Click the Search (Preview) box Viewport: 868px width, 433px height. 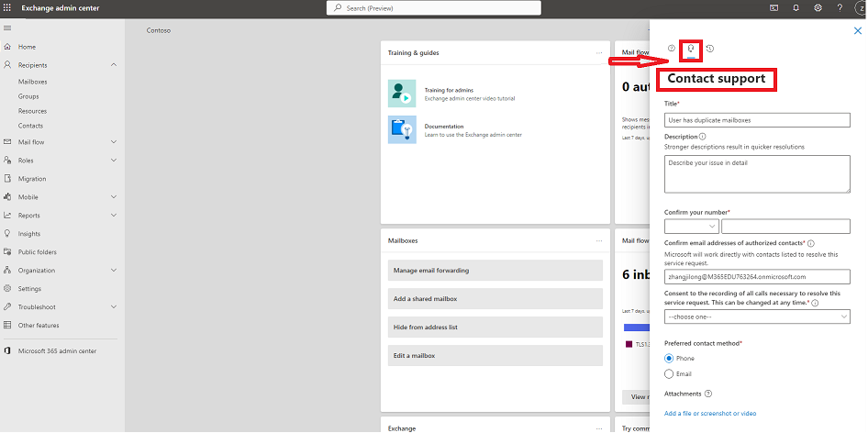(x=434, y=7)
